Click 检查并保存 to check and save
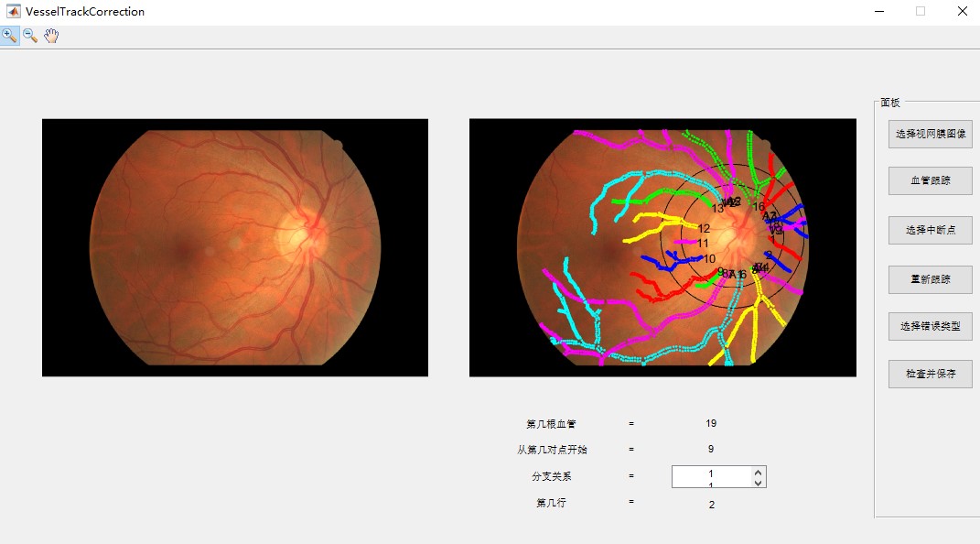980x544 pixels. 930,374
